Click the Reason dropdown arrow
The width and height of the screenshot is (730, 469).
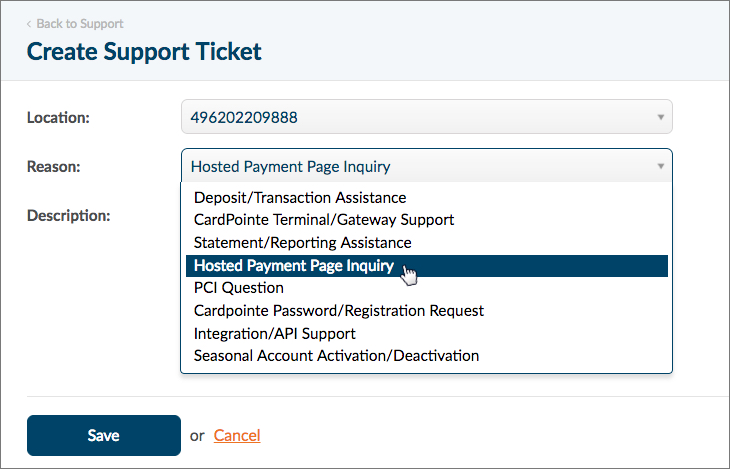(660, 166)
